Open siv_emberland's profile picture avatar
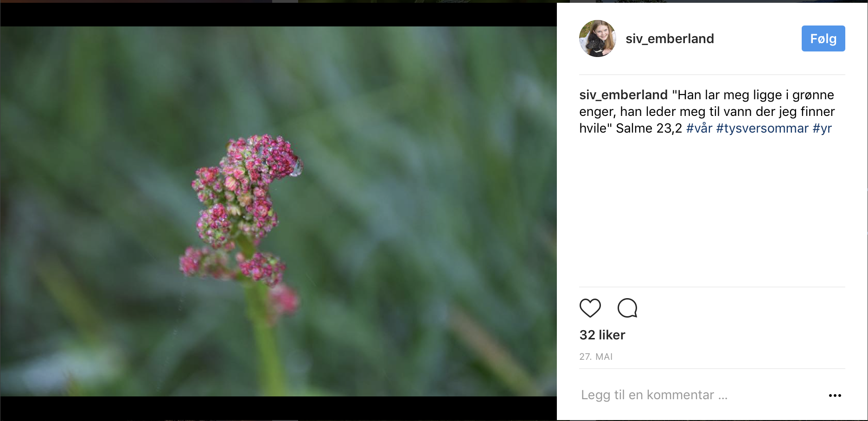 point(597,38)
